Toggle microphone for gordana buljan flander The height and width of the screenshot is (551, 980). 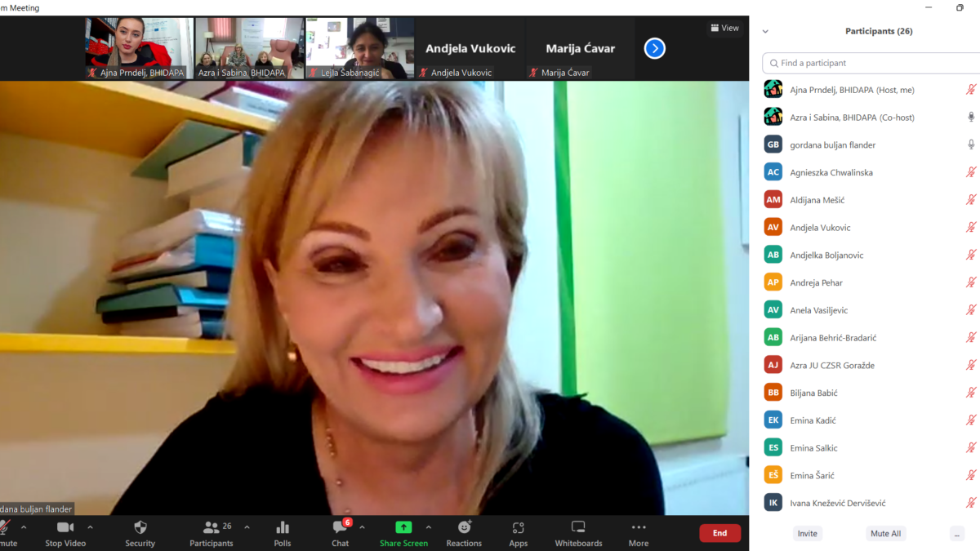pos(971,144)
